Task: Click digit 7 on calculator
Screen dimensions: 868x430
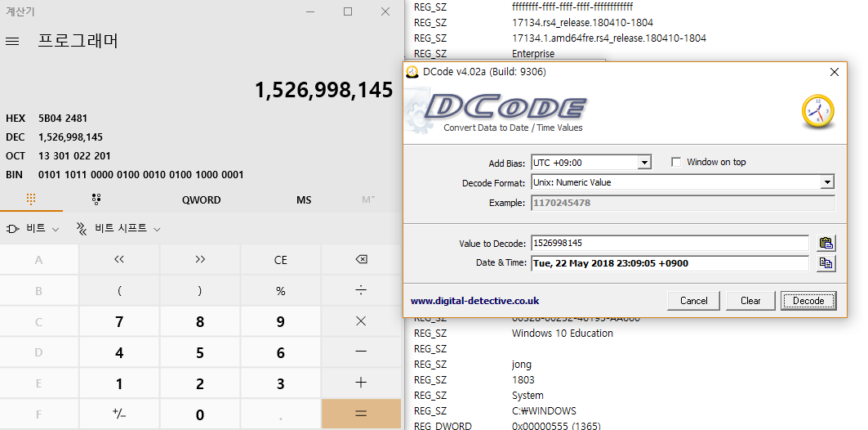Action: [x=119, y=321]
